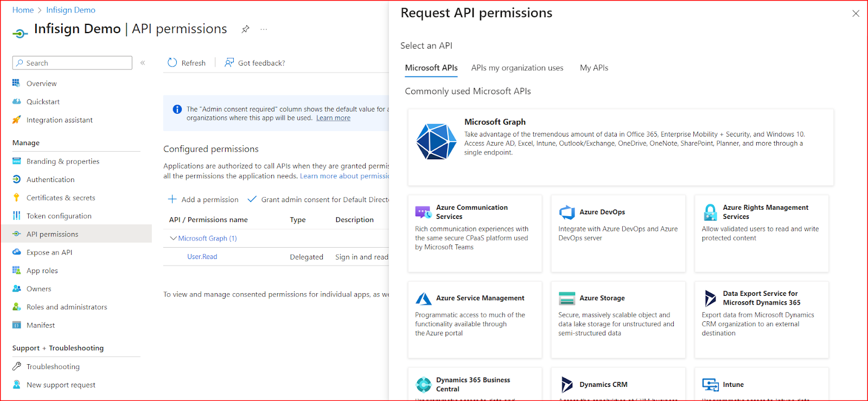Select the Microsoft Graph API card
Screen dimensions: 868x401
(621, 147)
